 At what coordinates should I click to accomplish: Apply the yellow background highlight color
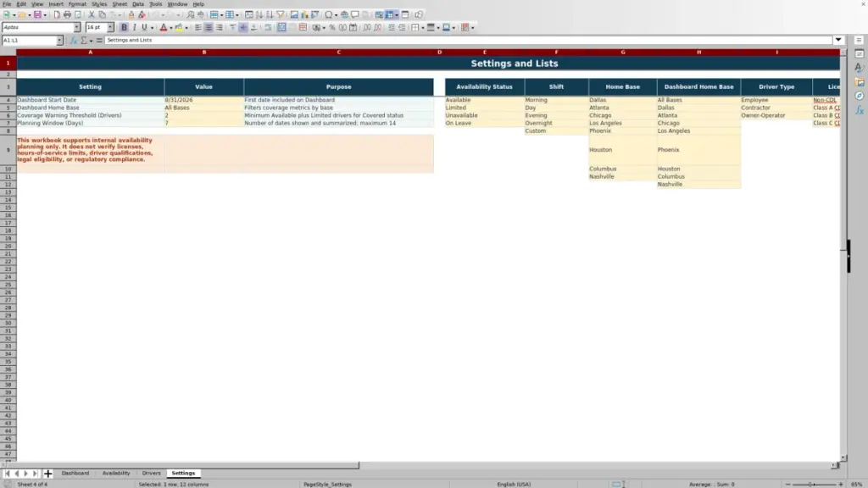(179, 28)
